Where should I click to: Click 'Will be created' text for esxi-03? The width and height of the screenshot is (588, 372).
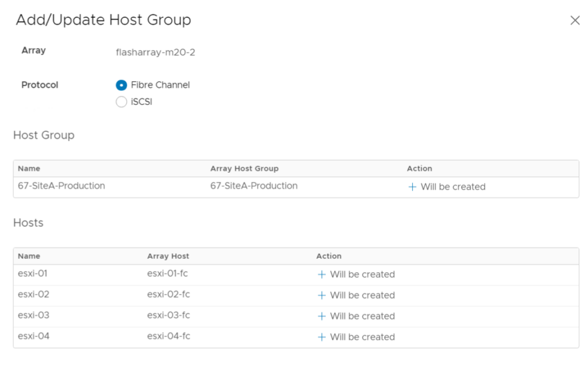click(362, 316)
